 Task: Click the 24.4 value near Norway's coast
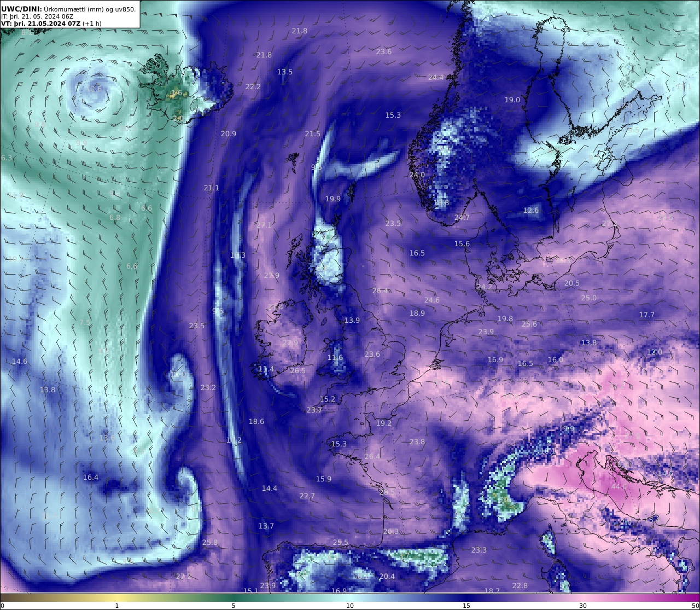click(436, 78)
